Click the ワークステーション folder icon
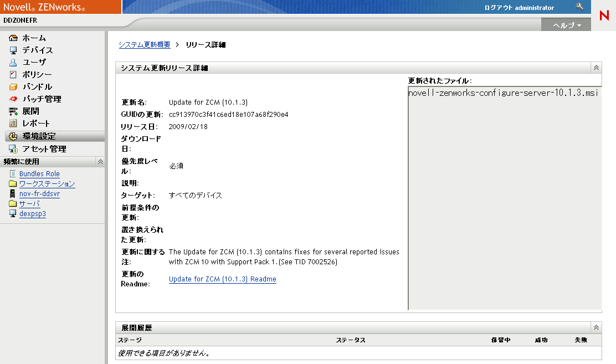This screenshot has width=616, height=364. point(13,183)
